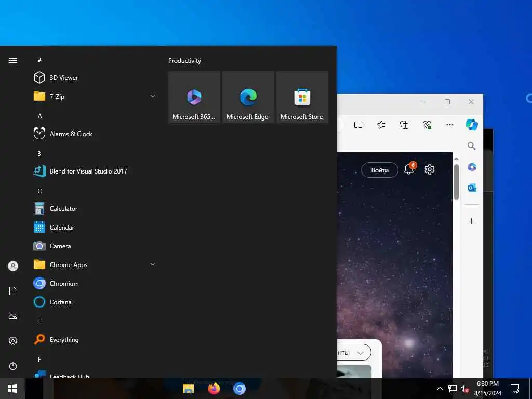Open Outlook in Edge sidebar
The height and width of the screenshot is (399, 532).
coord(472,188)
